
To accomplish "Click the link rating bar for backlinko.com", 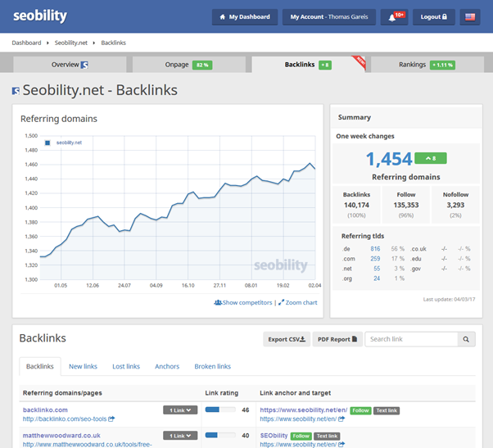I will [220, 410].
